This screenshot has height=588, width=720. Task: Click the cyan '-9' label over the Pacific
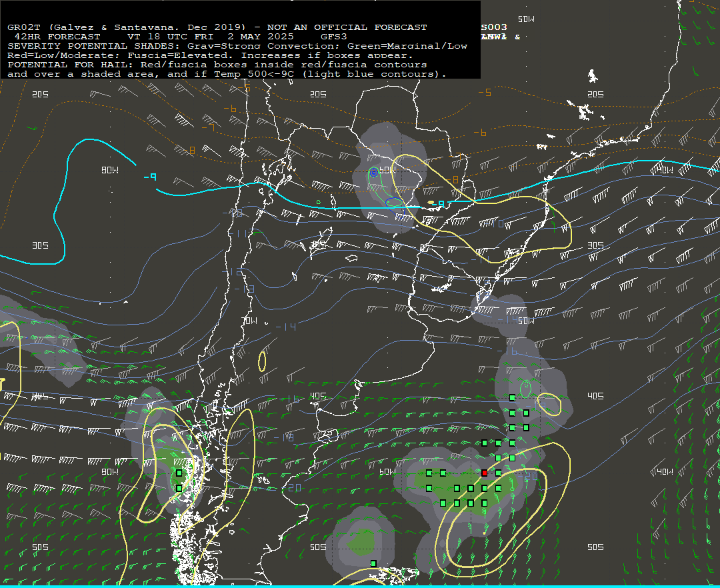point(150,177)
